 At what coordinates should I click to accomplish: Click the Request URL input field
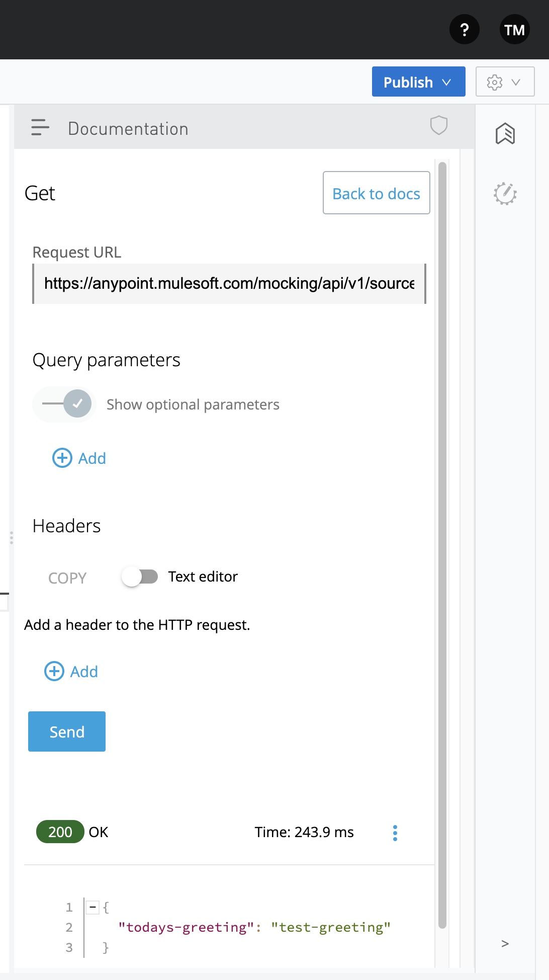(x=229, y=284)
